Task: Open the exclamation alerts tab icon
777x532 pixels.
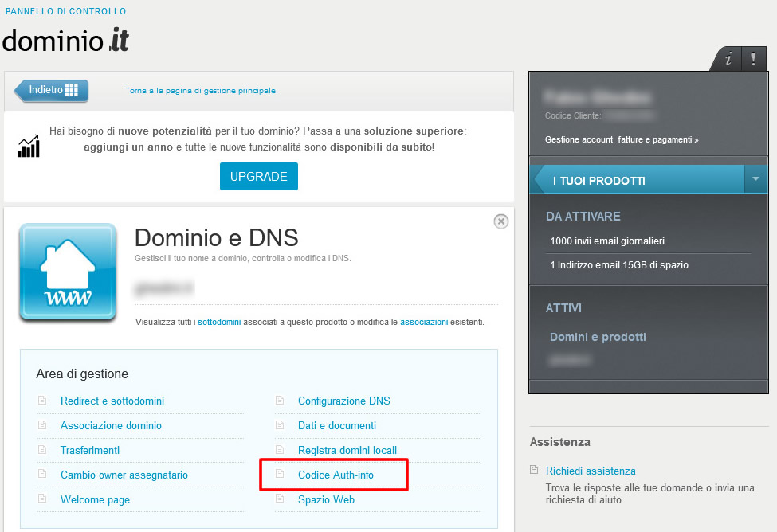Action: point(754,59)
